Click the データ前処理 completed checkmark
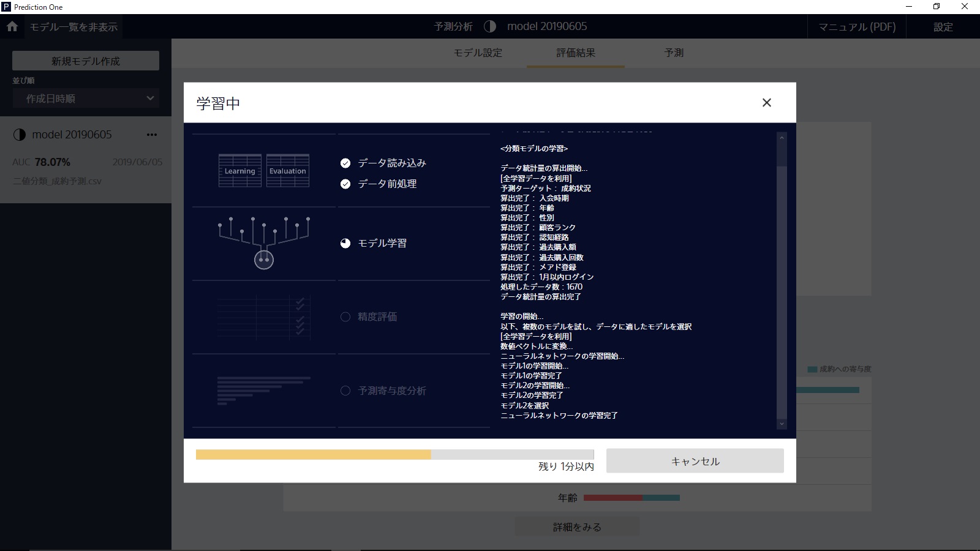980x551 pixels. (x=345, y=184)
